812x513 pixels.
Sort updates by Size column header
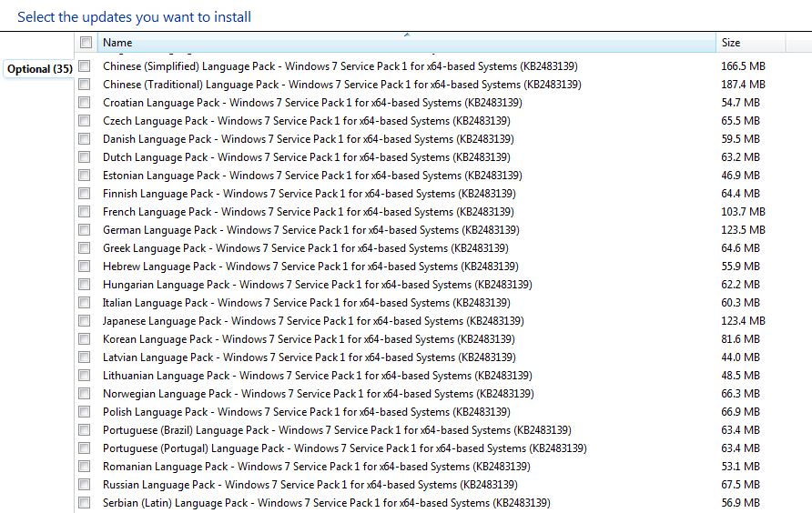pyautogui.click(x=751, y=43)
